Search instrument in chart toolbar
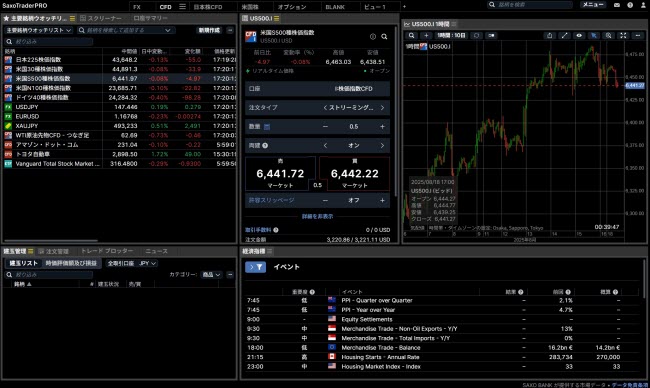Screen dimensions: 650x388 (x=411, y=36)
